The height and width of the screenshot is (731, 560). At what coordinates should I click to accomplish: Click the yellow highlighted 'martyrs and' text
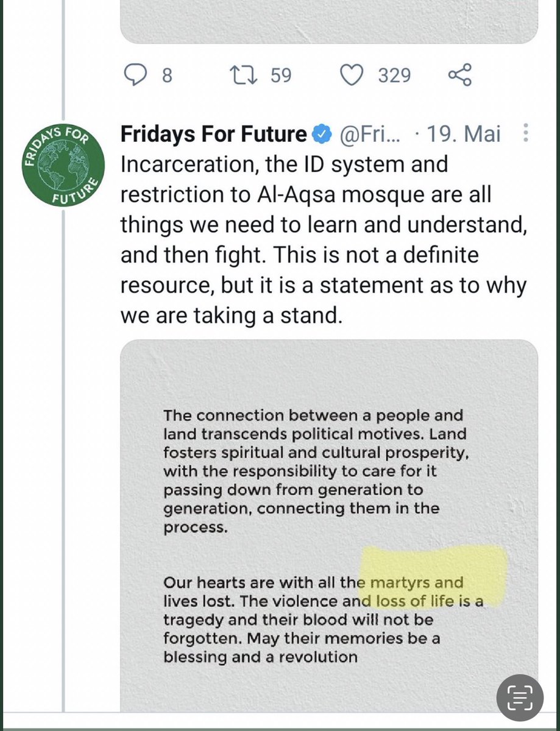coord(420,582)
